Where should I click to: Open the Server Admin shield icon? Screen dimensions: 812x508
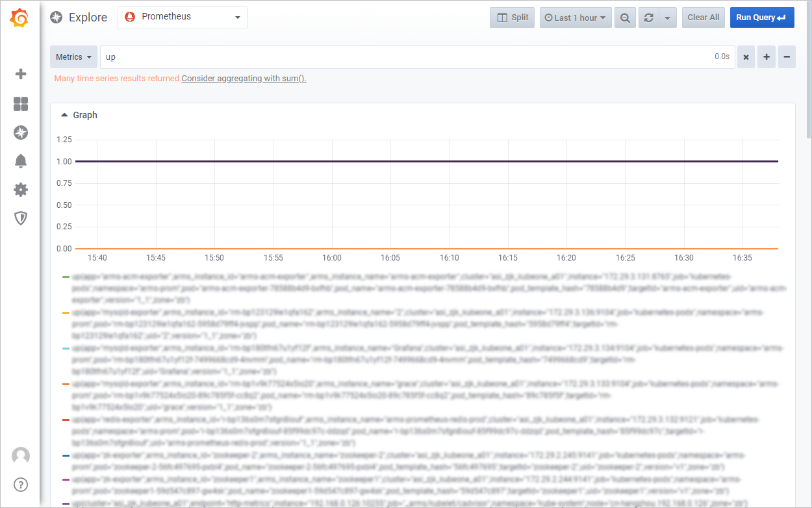point(21,218)
